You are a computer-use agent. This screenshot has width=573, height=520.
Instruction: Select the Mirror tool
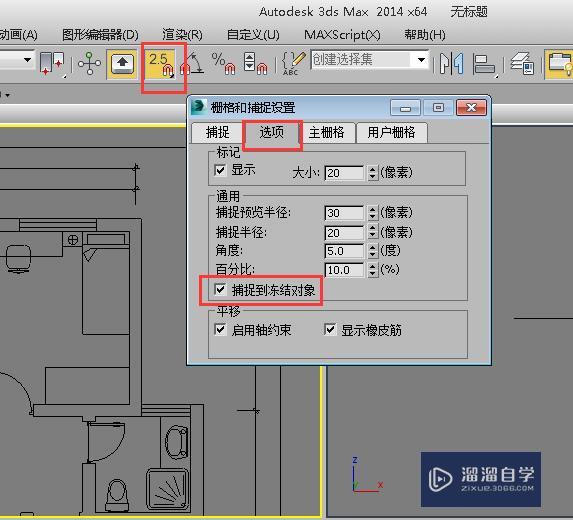click(452, 64)
